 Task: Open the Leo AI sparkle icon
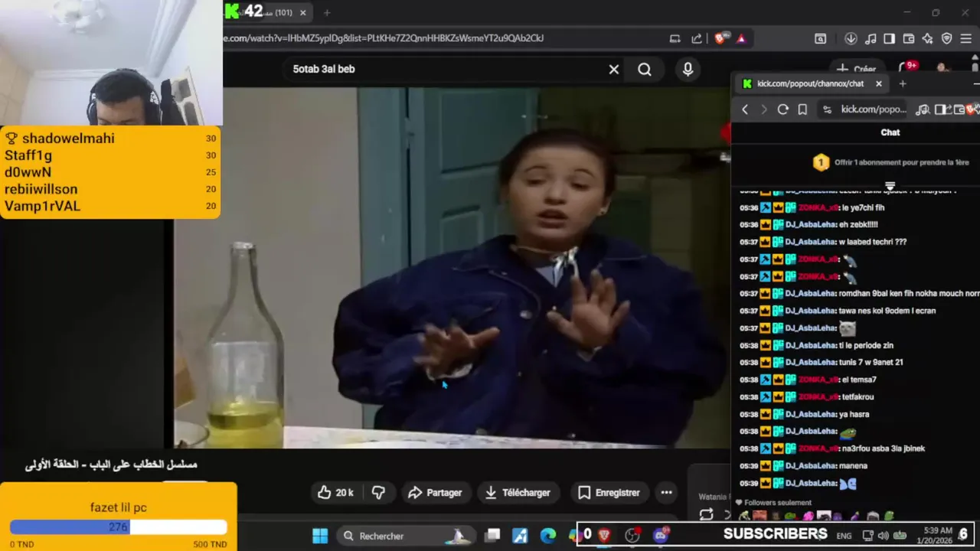(928, 38)
